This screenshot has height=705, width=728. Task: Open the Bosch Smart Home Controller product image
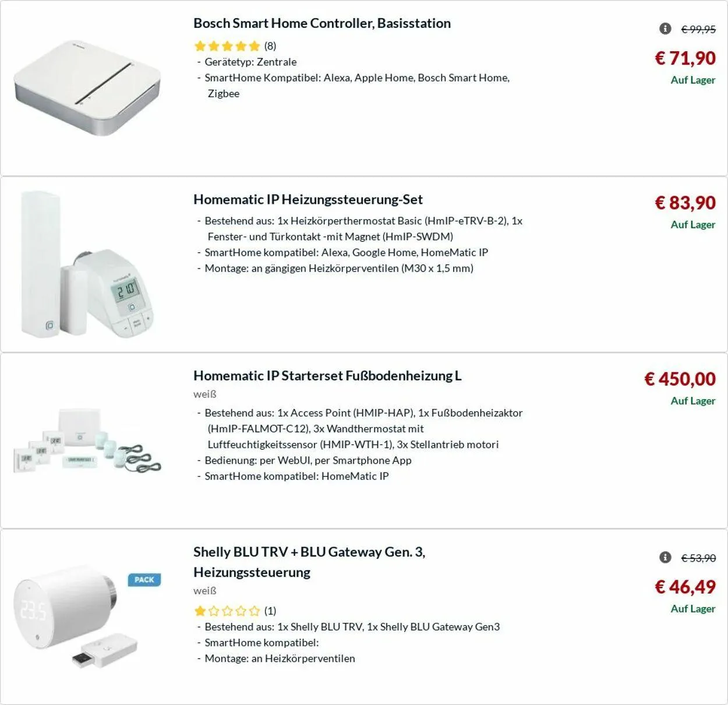pos(87,87)
